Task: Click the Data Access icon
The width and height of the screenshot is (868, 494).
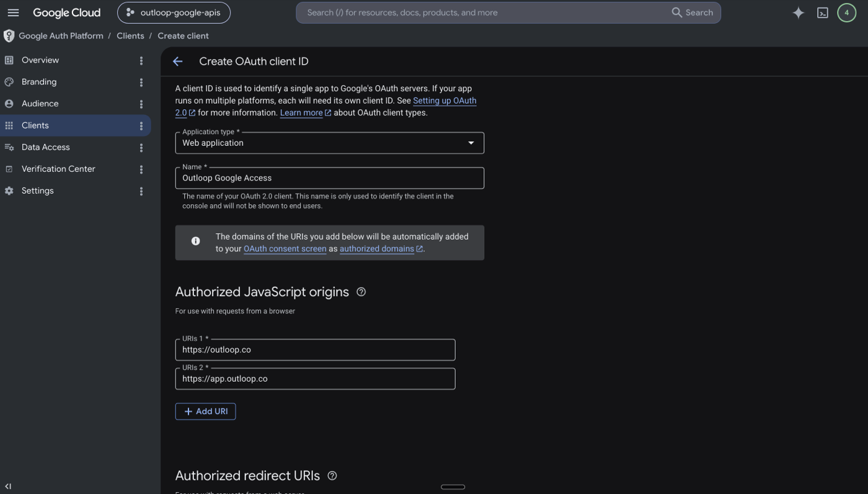Action: click(9, 147)
